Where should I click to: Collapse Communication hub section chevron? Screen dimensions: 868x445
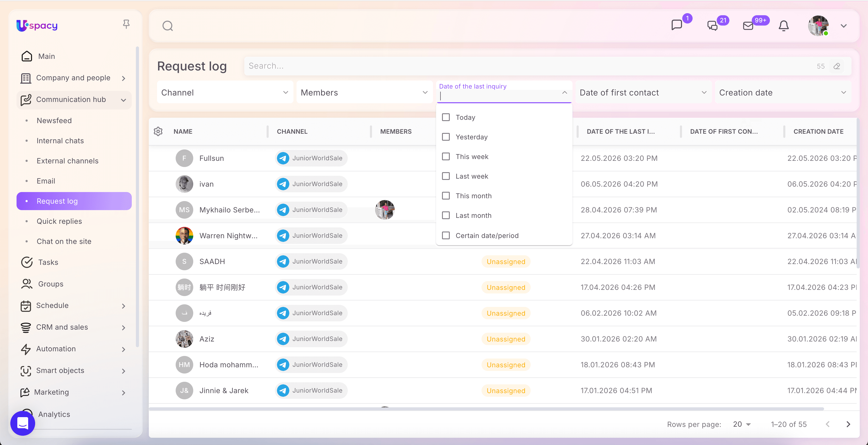click(x=123, y=100)
